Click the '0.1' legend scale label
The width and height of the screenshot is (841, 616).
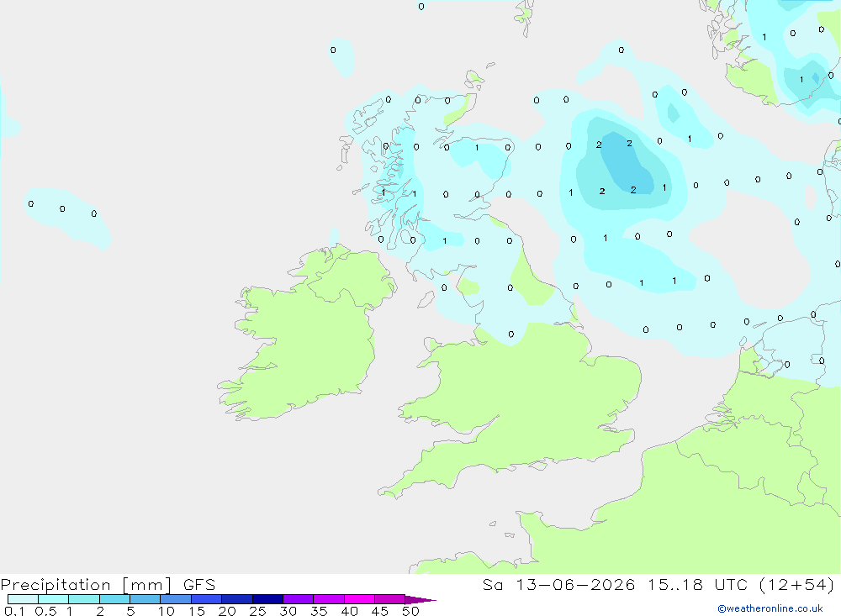coord(14,611)
